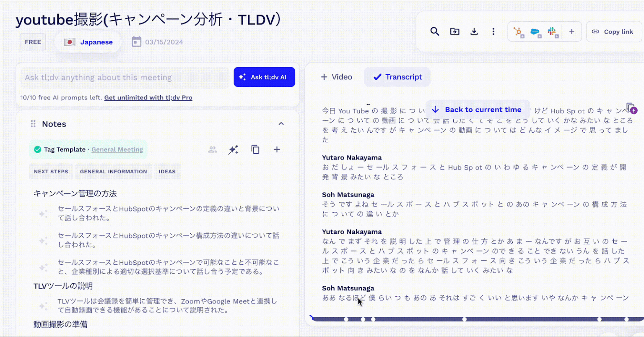
Task: Copy the meeting notes
Action: (x=255, y=149)
